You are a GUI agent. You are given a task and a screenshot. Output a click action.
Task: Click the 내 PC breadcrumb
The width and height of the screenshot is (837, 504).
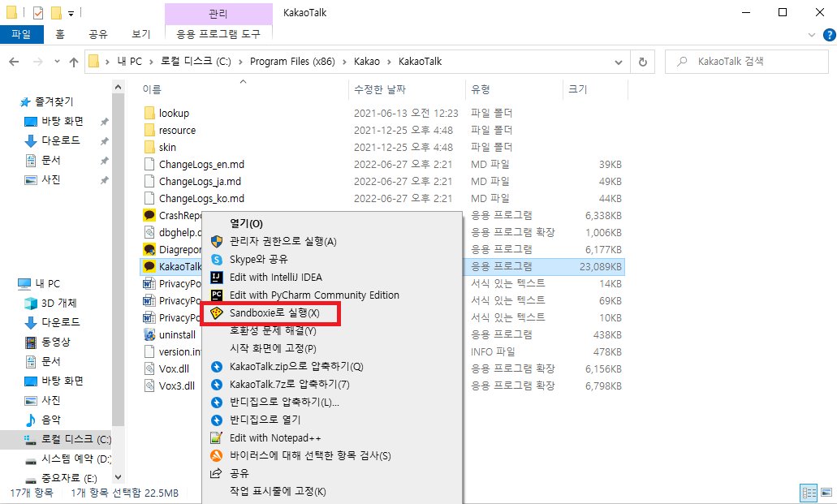(x=130, y=62)
